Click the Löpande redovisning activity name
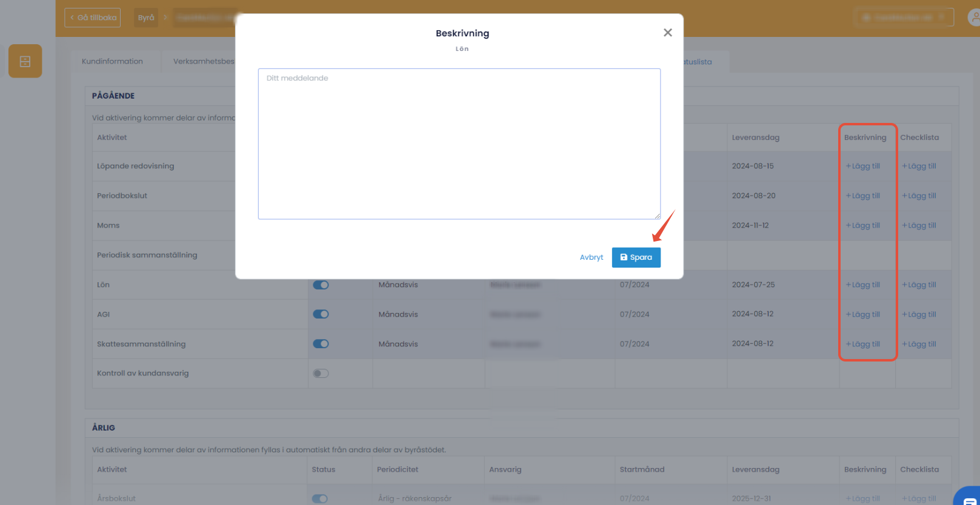The width and height of the screenshot is (980, 505). pos(136,166)
